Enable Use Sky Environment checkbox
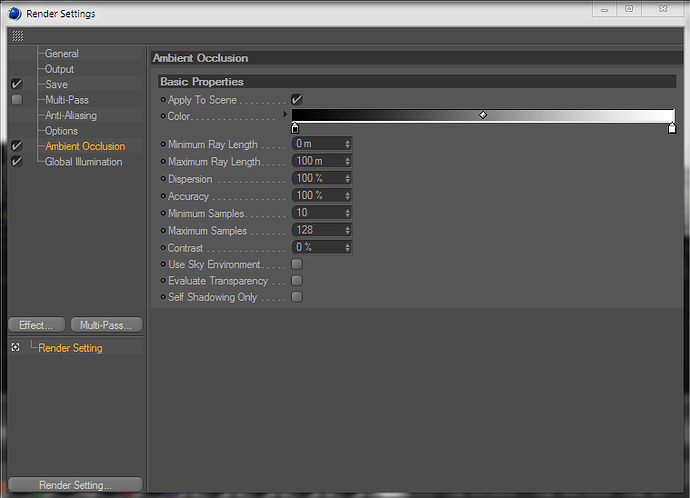Viewport: 690px width, 498px height. (297, 264)
